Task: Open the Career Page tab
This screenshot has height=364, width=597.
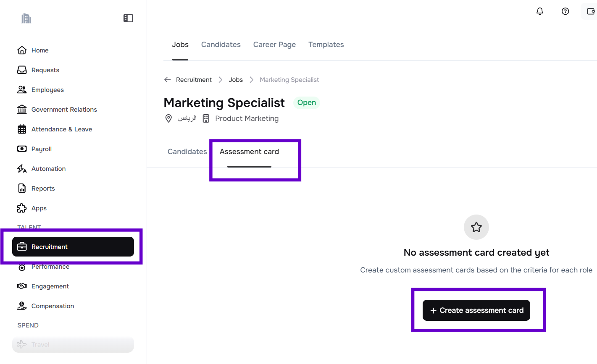Action: (x=274, y=45)
